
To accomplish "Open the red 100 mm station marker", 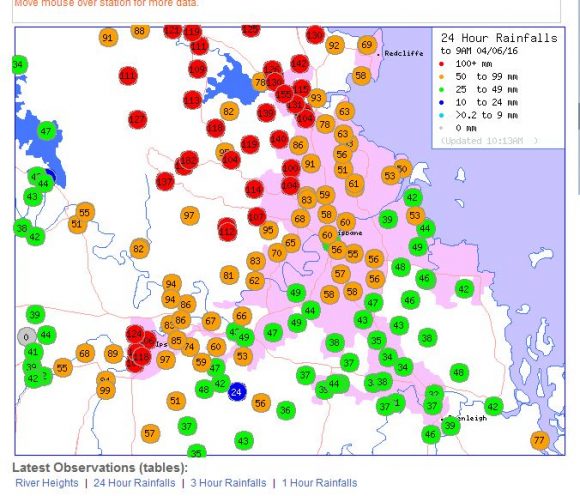I will [x=291, y=168].
